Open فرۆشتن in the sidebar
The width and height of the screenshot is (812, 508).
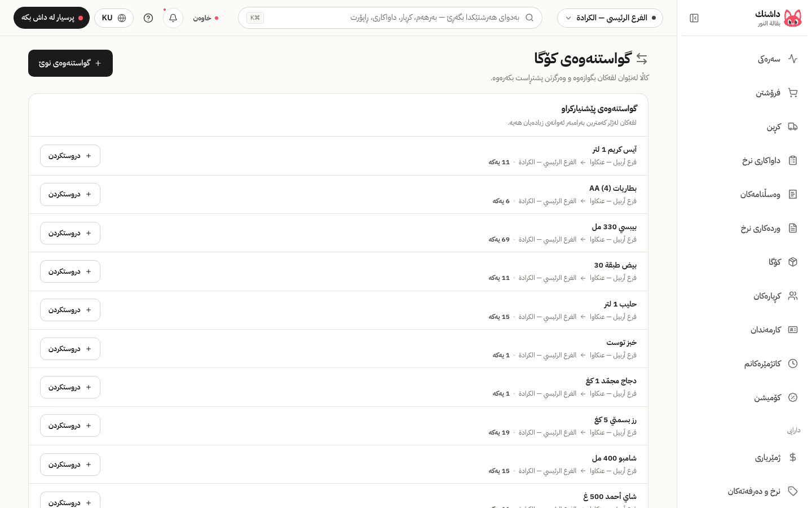[x=744, y=93]
